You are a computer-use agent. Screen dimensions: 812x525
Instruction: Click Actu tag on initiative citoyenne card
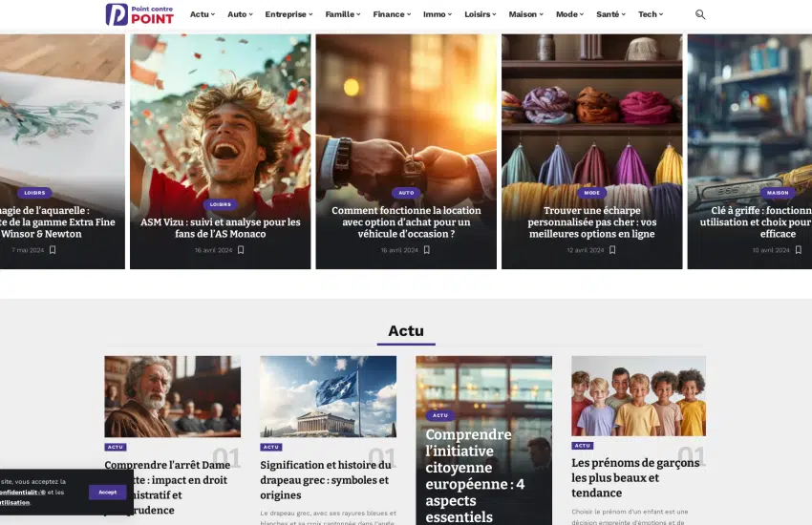440,415
